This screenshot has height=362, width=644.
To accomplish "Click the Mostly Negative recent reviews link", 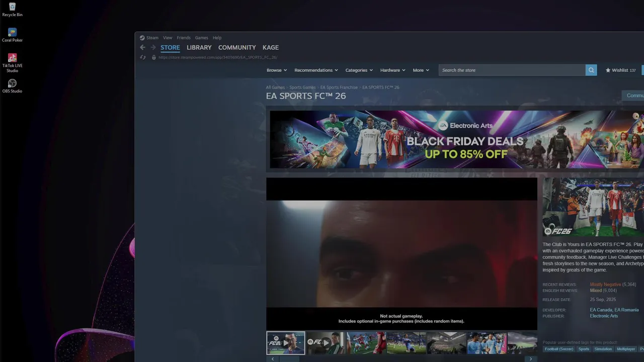I will 605,285.
